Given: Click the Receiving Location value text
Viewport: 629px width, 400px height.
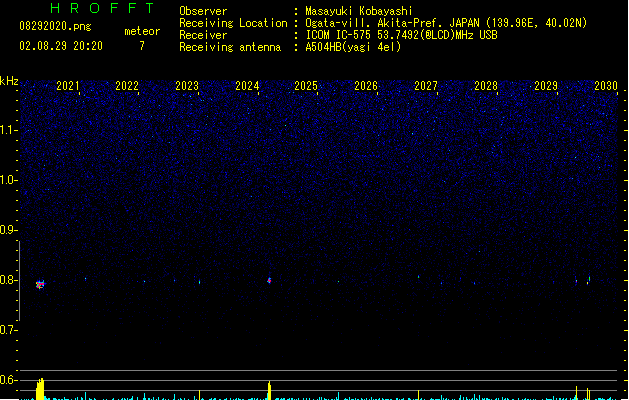Looking at the screenshot, I should click(x=446, y=23).
